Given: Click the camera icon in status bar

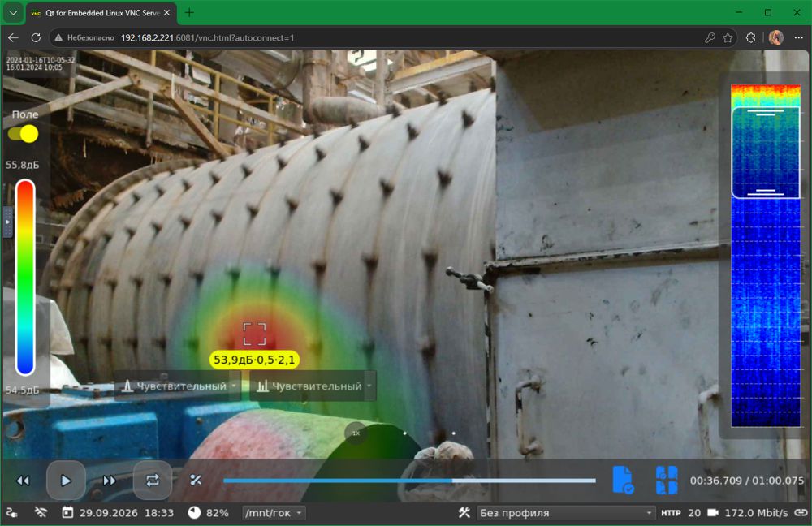Looking at the screenshot, I should pyautogui.click(x=713, y=512).
